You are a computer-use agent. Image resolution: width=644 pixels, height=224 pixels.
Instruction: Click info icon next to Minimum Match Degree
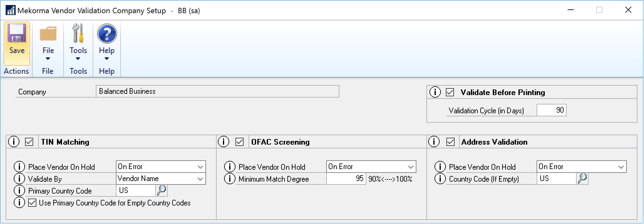tap(229, 179)
